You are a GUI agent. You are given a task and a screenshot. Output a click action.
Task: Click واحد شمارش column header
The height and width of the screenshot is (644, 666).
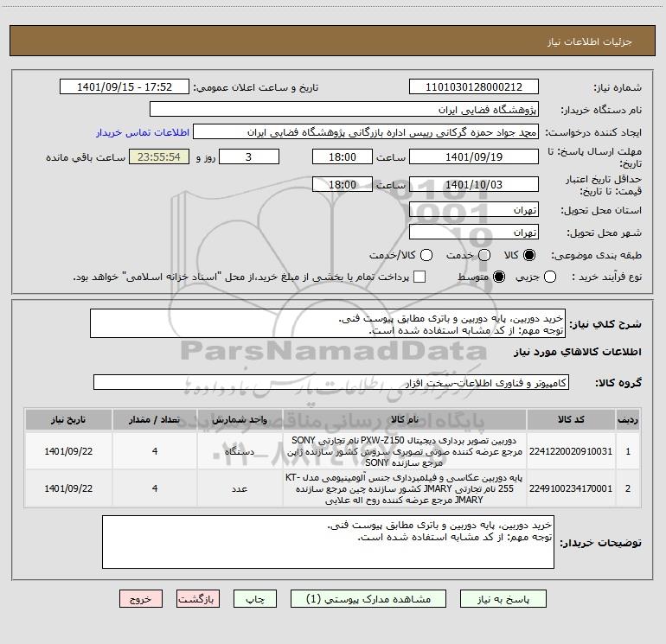(x=240, y=419)
